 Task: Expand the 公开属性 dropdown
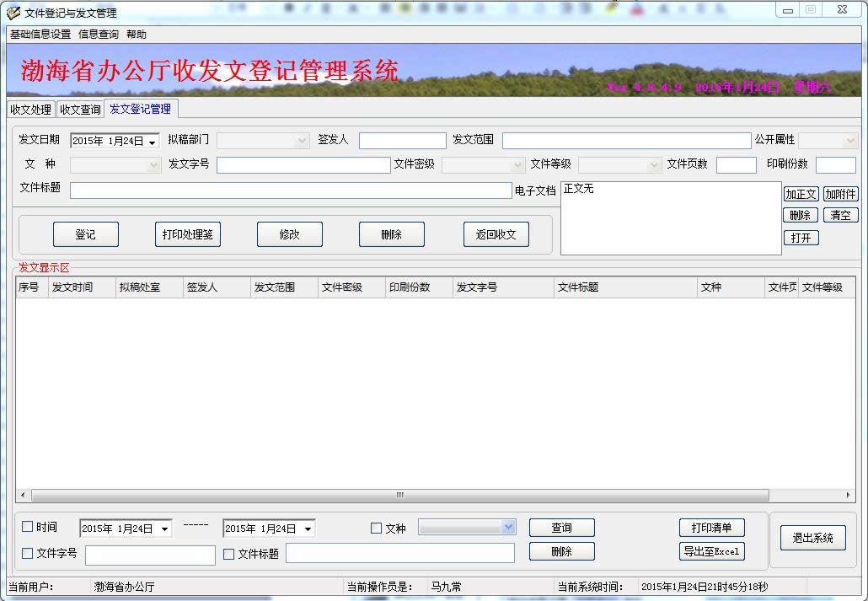click(x=849, y=141)
